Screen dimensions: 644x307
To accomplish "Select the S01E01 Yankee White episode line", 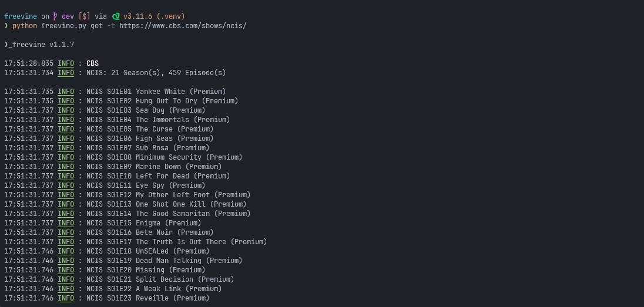I will pos(156,92).
